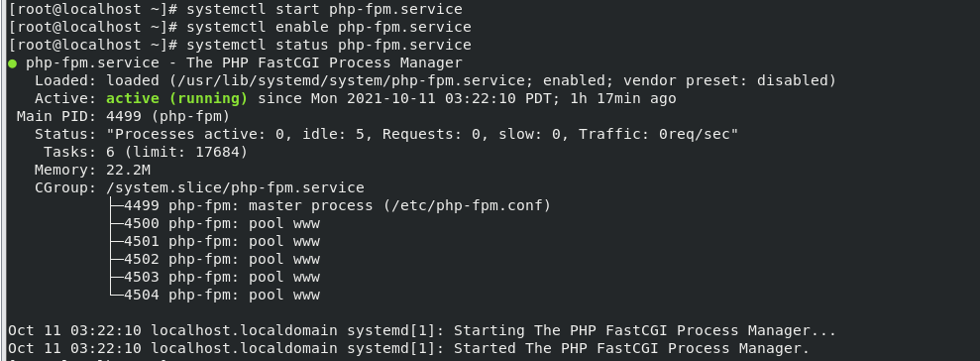Click the 'systemctl status php-fpm.service' command line
Screen dimensions: 980x361
tap(329, 45)
